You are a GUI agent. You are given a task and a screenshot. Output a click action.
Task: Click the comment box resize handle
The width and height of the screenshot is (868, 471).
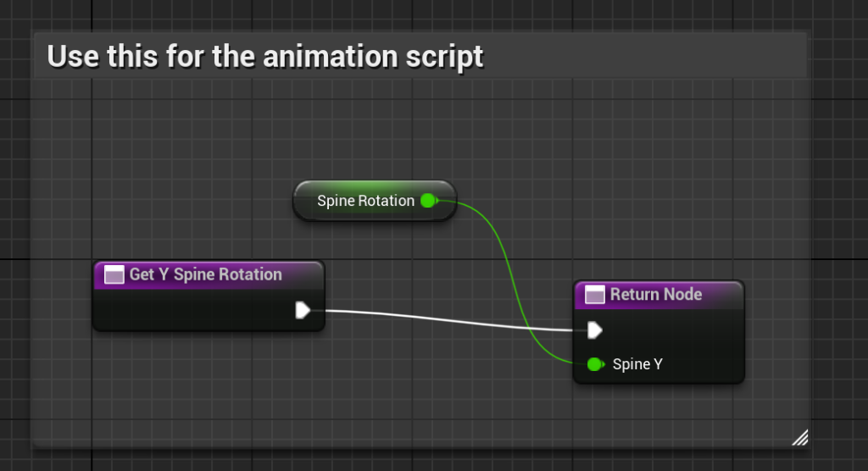tap(799, 437)
